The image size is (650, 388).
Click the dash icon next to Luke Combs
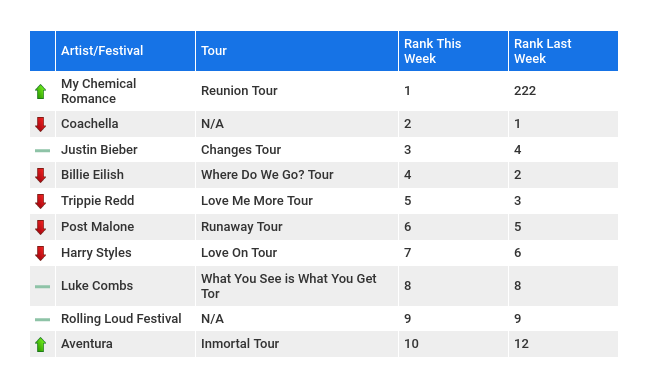tap(42, 286)
